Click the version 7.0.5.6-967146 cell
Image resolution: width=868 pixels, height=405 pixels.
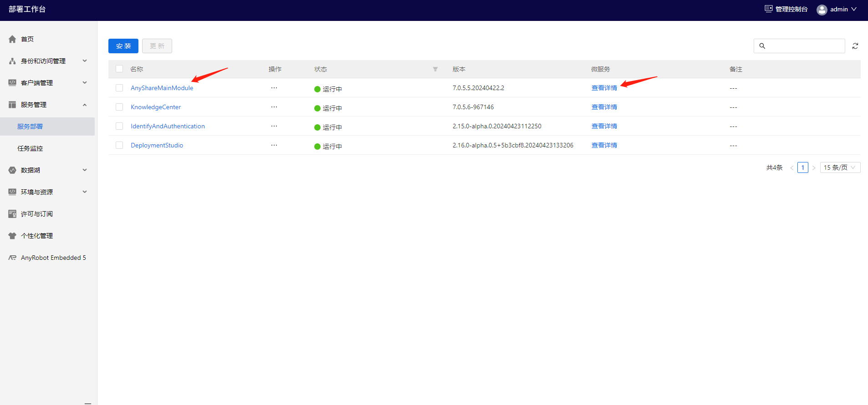pyautogui.click(x=473, y=107)
